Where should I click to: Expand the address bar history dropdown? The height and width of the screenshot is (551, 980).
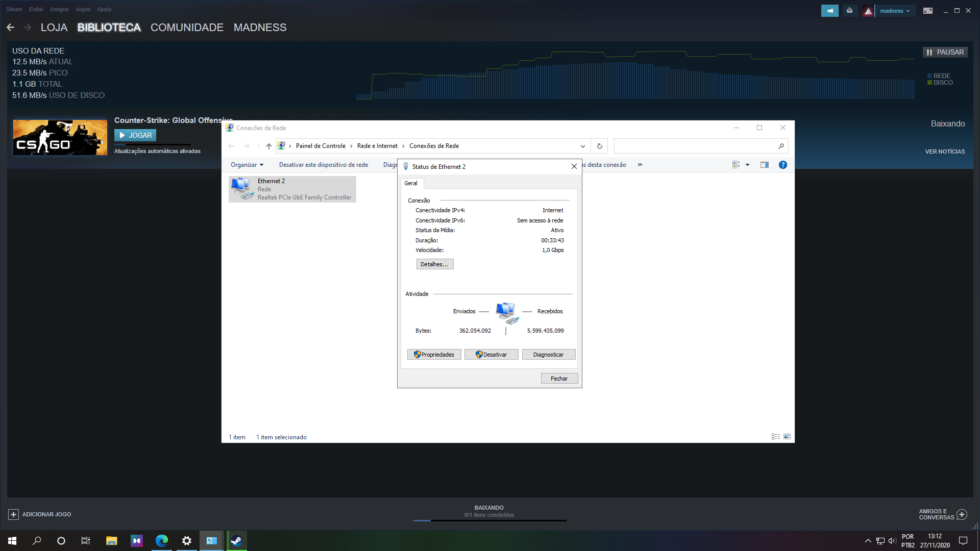click(x=582, y=146)
